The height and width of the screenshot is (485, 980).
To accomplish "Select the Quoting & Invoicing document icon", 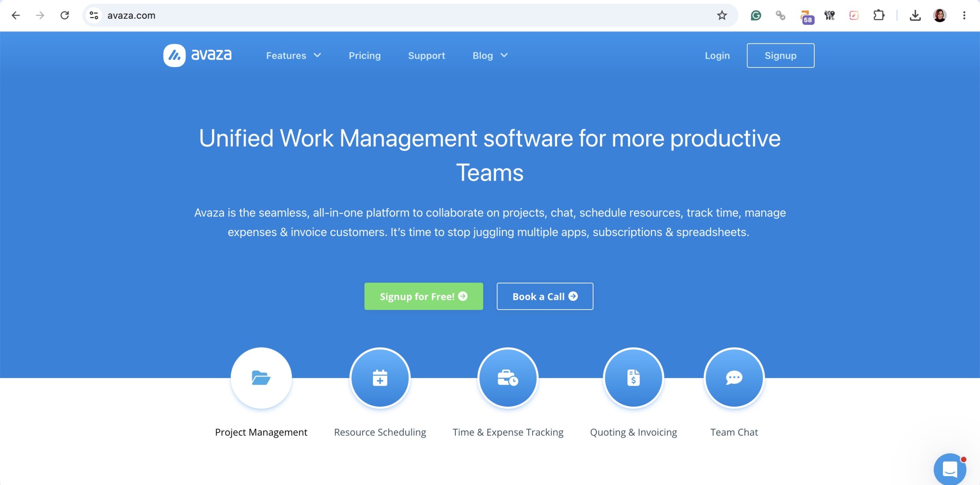I will tap(634, 378).
